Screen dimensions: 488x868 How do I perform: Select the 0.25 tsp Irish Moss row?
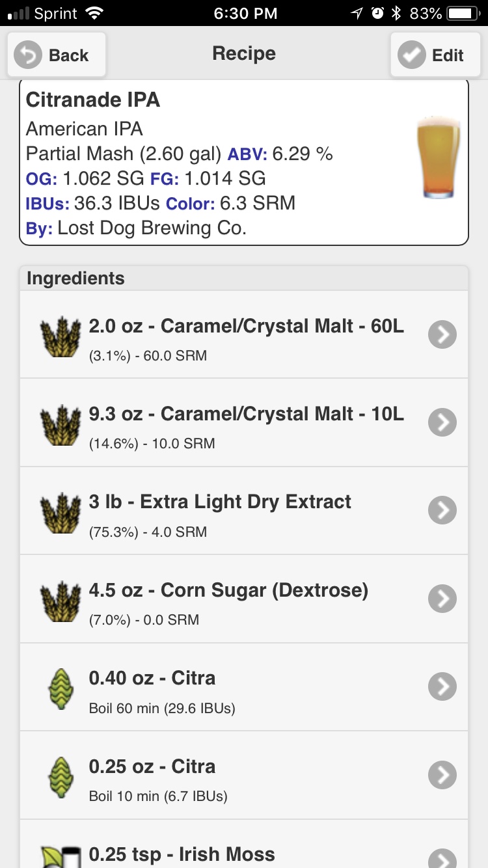(x=244, y=844)
